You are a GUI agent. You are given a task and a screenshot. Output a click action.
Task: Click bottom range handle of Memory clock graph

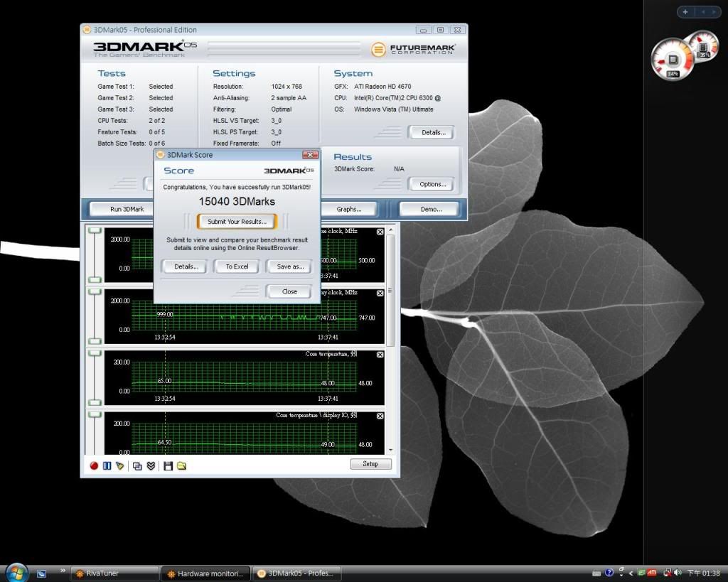(x=95, y=341)
